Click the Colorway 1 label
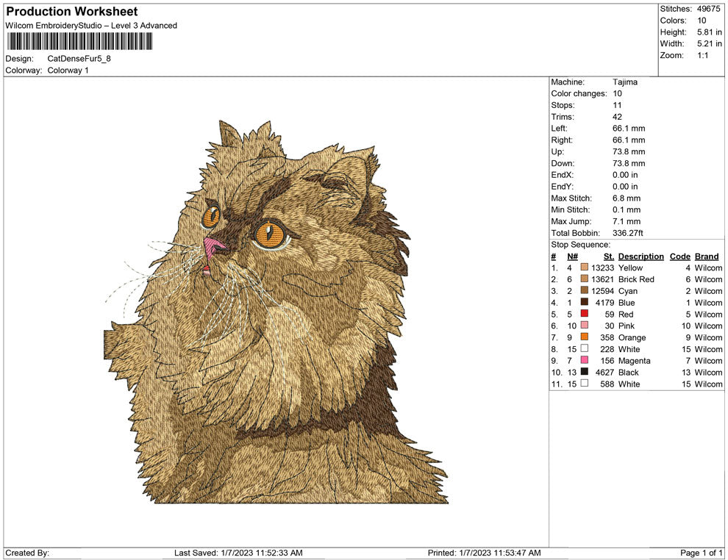The image size is (728, 560). 67,71
